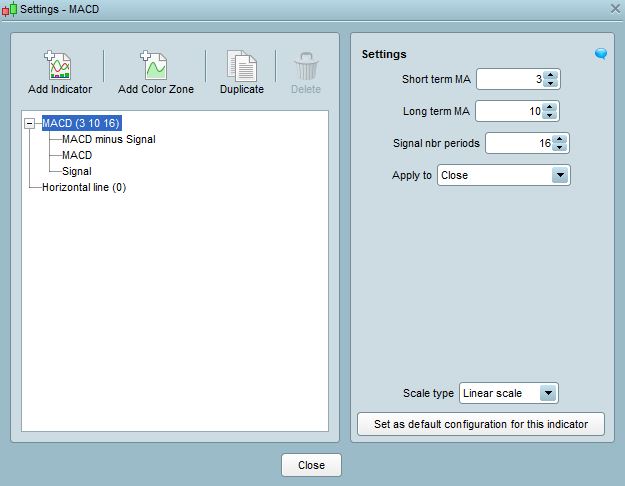Click the Duplicate icon
625x486 pixels.
[242, 66]
